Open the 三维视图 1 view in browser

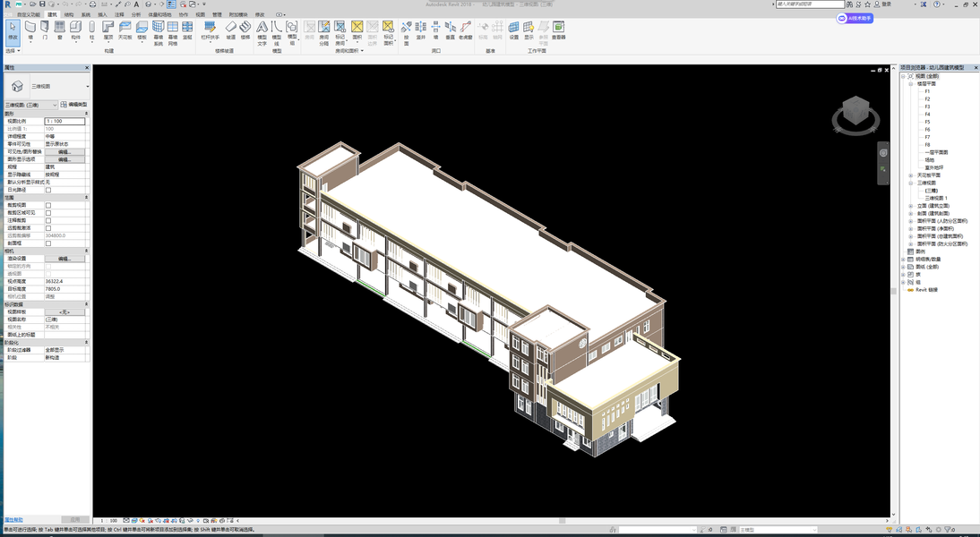(x=936, y=198)
